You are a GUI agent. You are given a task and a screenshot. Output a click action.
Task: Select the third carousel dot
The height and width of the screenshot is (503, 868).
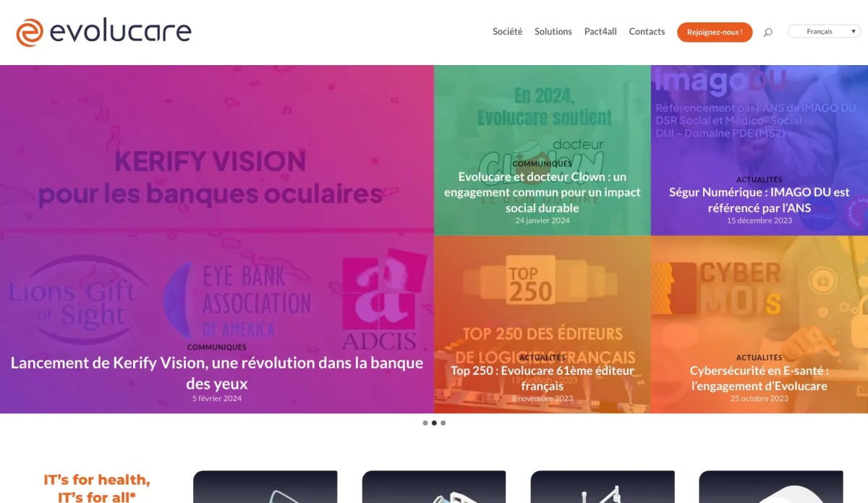443,423
